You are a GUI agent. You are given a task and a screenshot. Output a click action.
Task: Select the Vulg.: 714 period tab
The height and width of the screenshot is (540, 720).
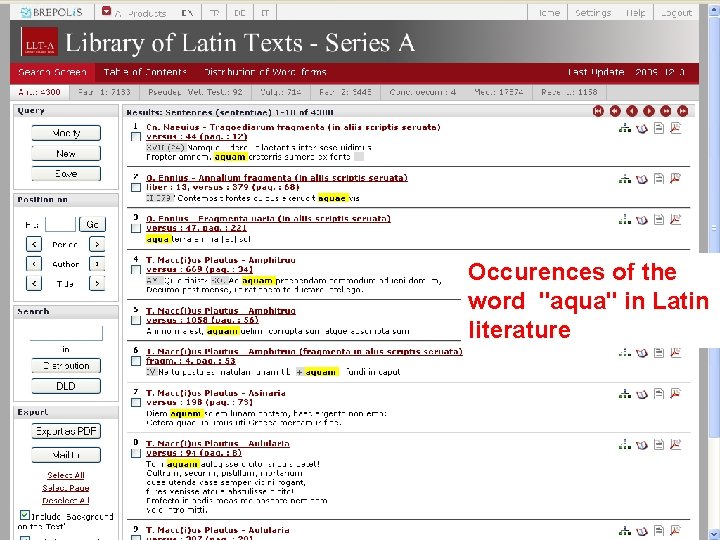[x=281, y=92]
